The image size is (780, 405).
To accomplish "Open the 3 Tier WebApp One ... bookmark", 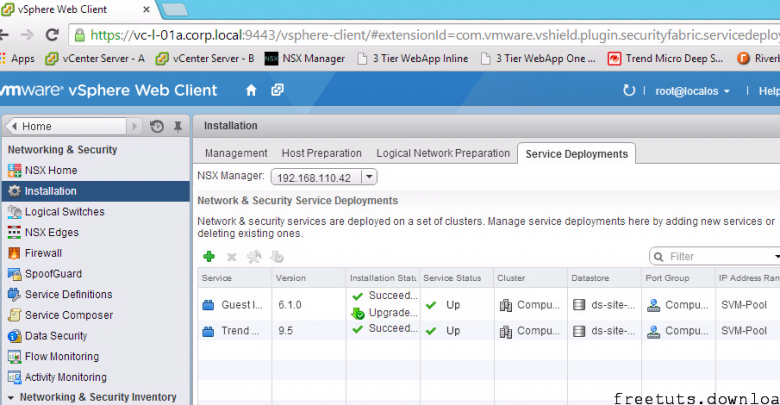I will 538,59.
